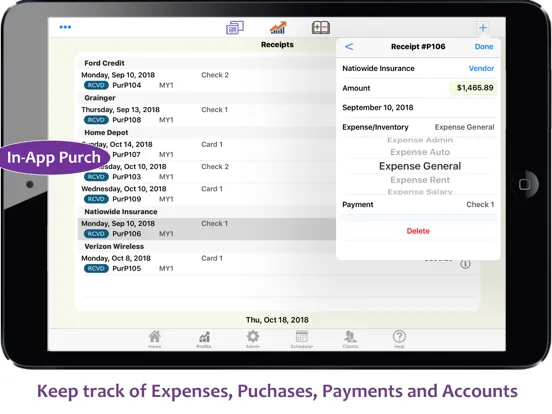Select Home Depot receipt PurP107
Viewport: 552px width, 414px height.
pos(206,150)
